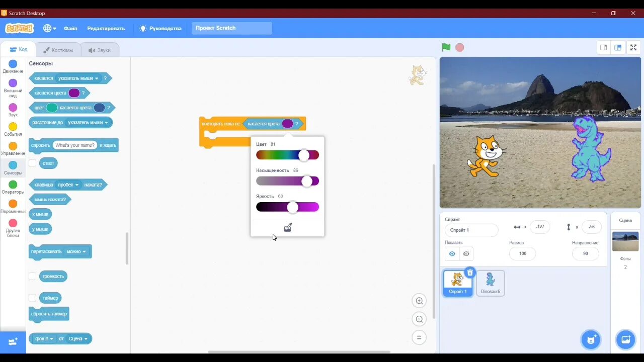Click the choose a sprite button
The height and width of the screenshot is (362, 644).
click(x=591, y=339)
